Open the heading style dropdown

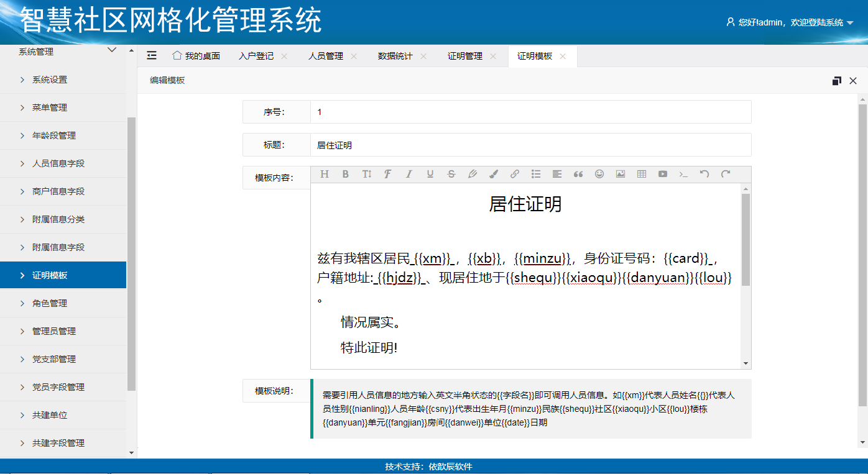pyautogui.click(x=324, y=175)
